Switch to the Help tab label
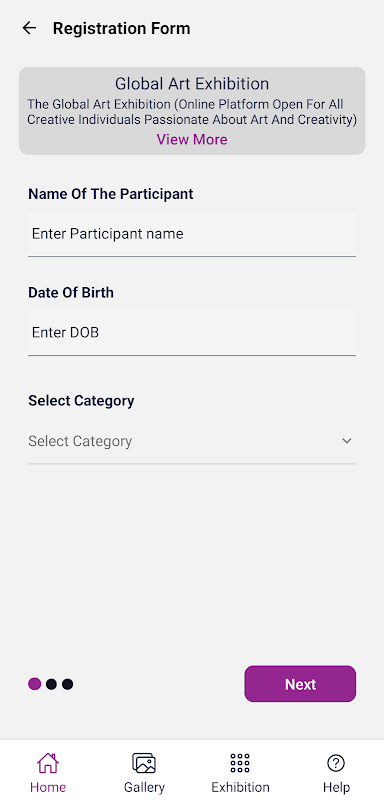The image size is (384, 800). point(336,787)
